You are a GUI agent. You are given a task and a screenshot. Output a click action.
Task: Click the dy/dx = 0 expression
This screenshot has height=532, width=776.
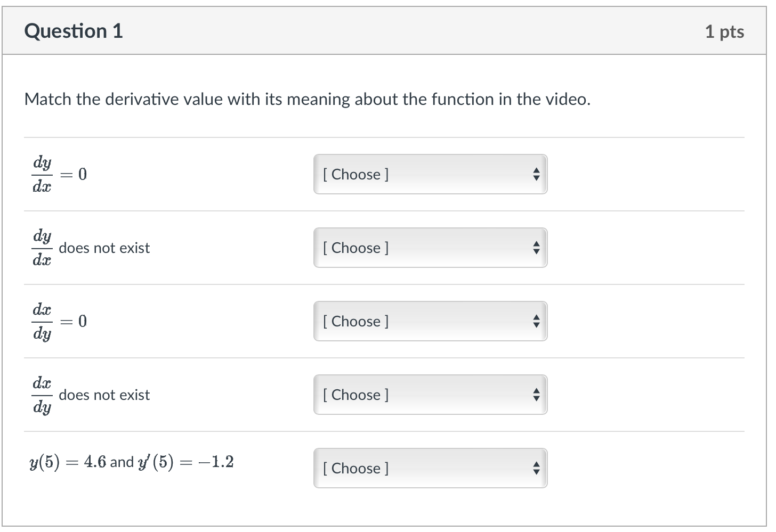59,174
